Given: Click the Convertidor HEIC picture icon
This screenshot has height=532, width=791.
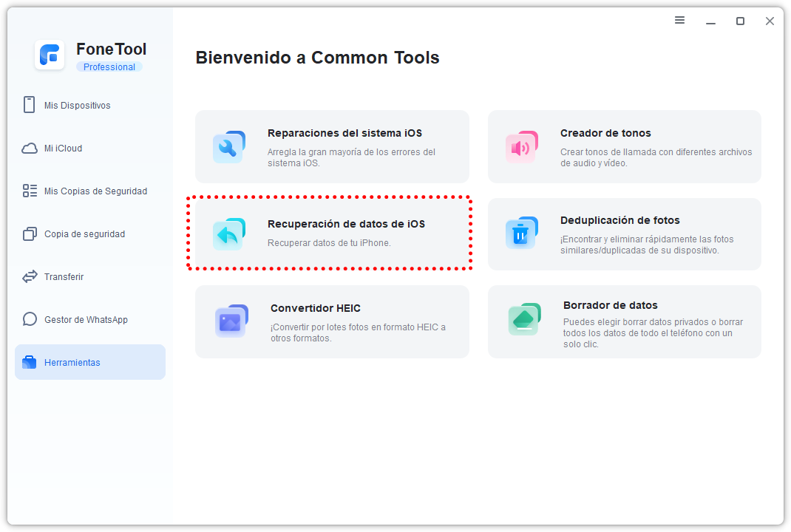Looking at the screenshot, I should (x=231, y=321).
